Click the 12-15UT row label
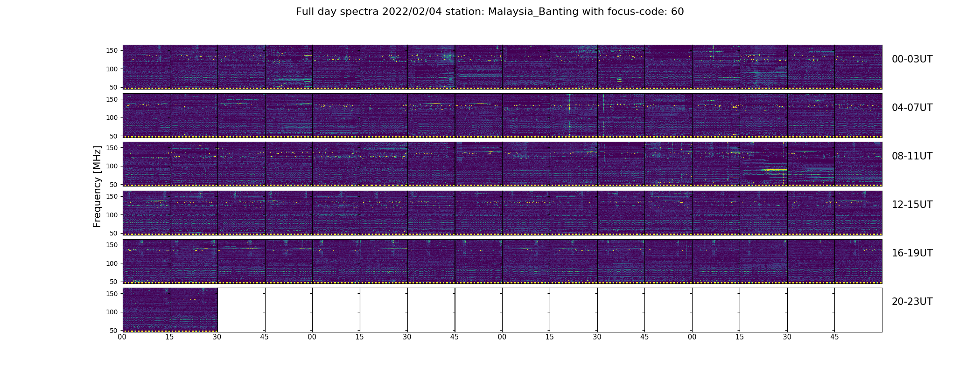The image size is (980, 373). pyautogui.click(x=912, y=205)
